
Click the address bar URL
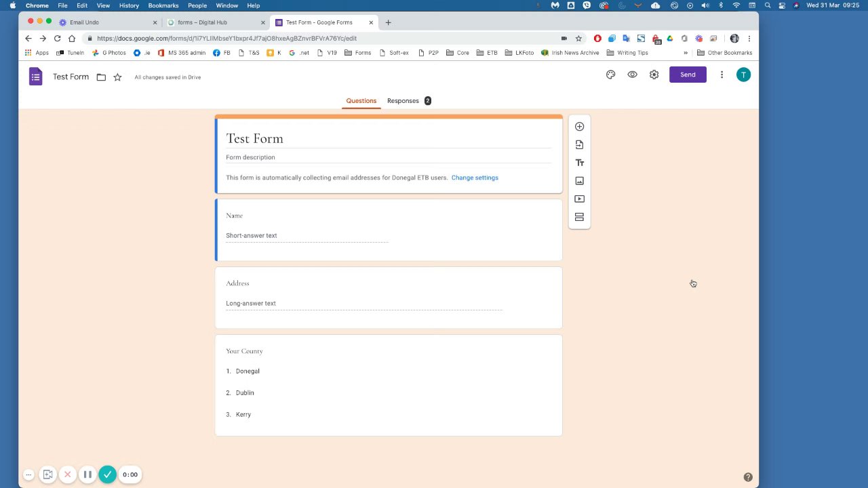[x=226, y=39]
